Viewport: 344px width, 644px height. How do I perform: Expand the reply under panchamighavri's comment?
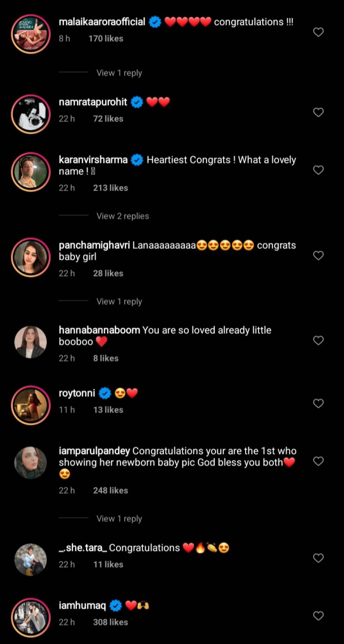coord(119,302)
